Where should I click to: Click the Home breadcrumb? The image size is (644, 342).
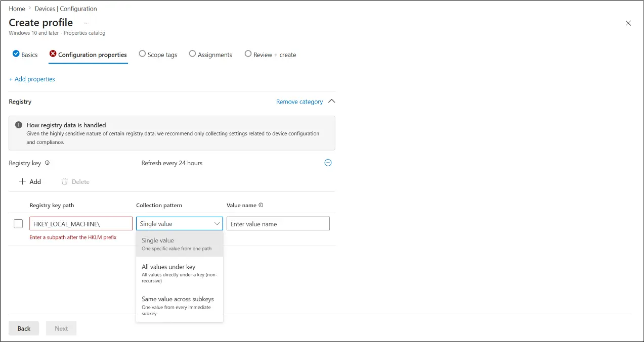coord(17,9)
